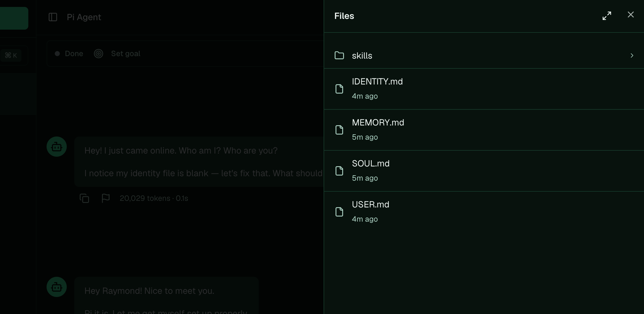Image resolution: width=644 pixels, height=314 pixels.
Task: Open USER.md file
Action: [484, 212]
